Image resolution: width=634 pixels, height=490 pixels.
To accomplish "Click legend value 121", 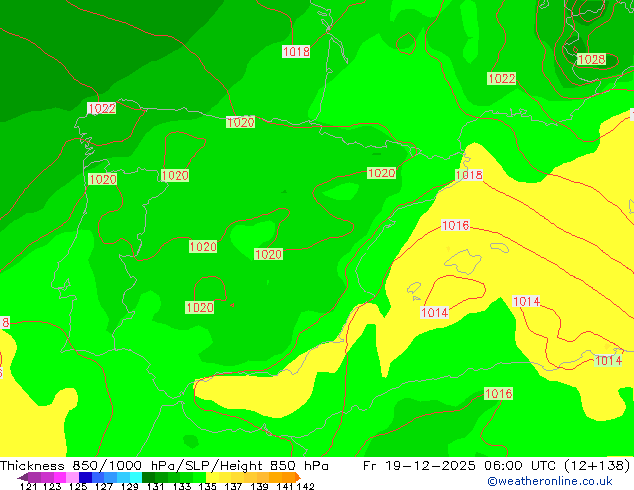I will (x=28, y=486).
